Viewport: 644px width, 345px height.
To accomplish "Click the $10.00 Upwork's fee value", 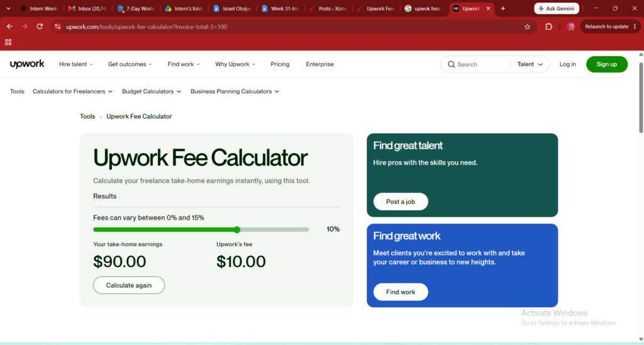I will point(241,261).
